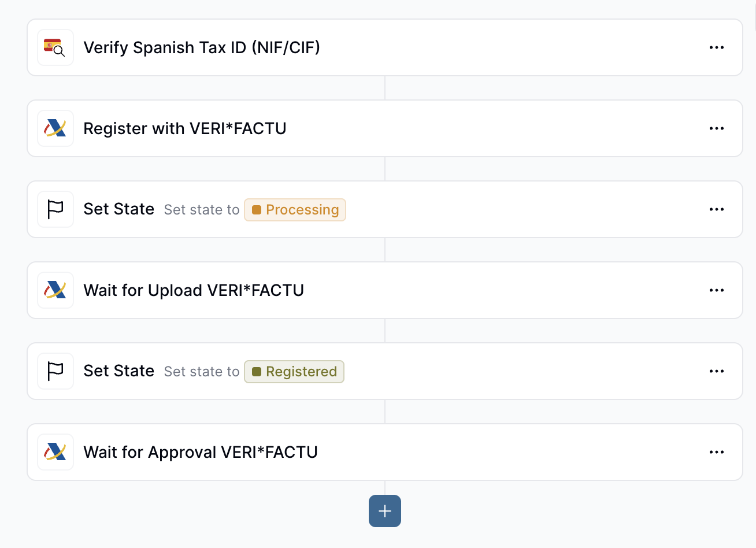Click the Agencia Tributaria icon on Wait for Upload VERI*FACTU
Viewport: 756px width, 548px height.
point(55,290)
